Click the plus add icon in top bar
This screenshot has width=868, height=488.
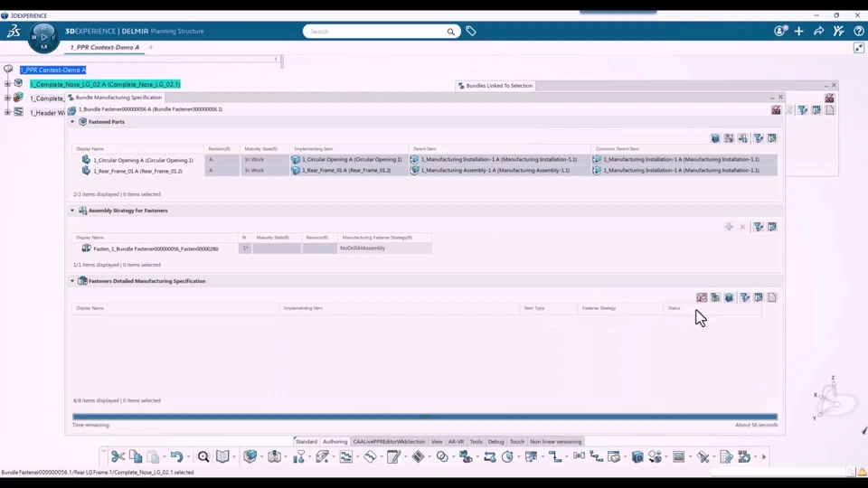pos(798,31)
